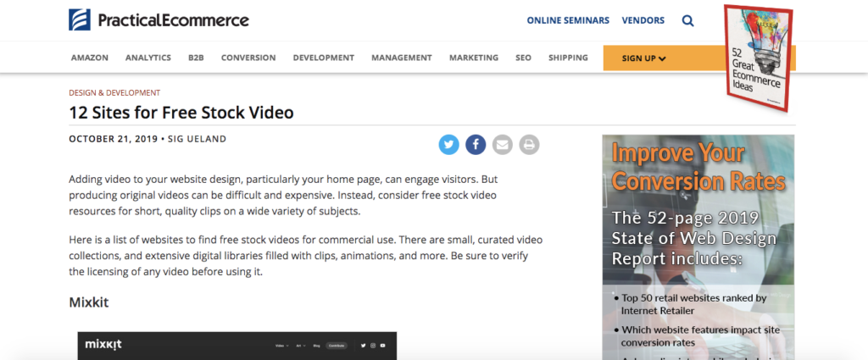This screenshot has height=360, width=868.
Task: Click the Mixkit section heading
Action: (88, 302)
